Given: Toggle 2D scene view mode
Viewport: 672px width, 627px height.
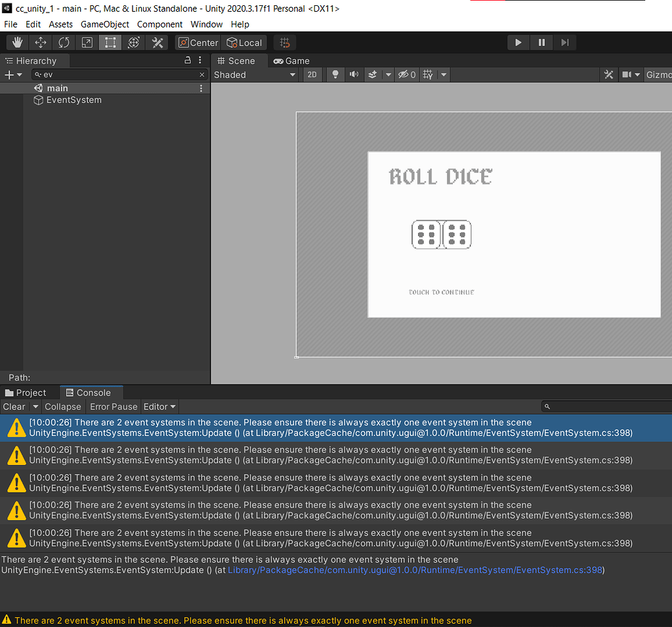Looking at the screenshot, I should point(312,74).
